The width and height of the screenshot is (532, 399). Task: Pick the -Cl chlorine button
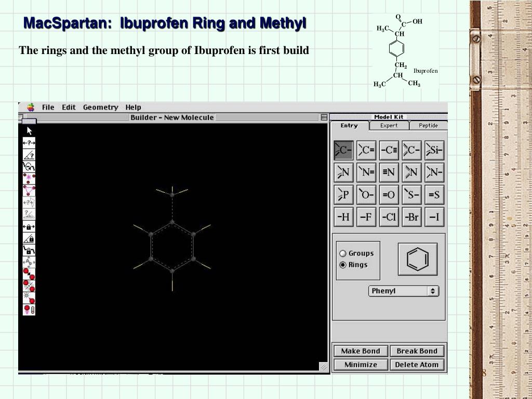(x=389, y=217)
